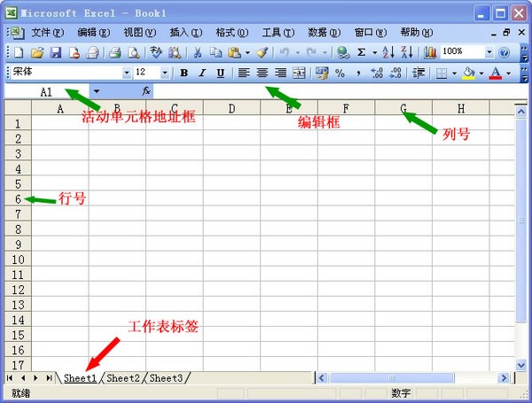This screenshot has width=532, height=403.
Task: Click the Print icon in toolbar
Action: pyautogui.click(x=115, y=52)
